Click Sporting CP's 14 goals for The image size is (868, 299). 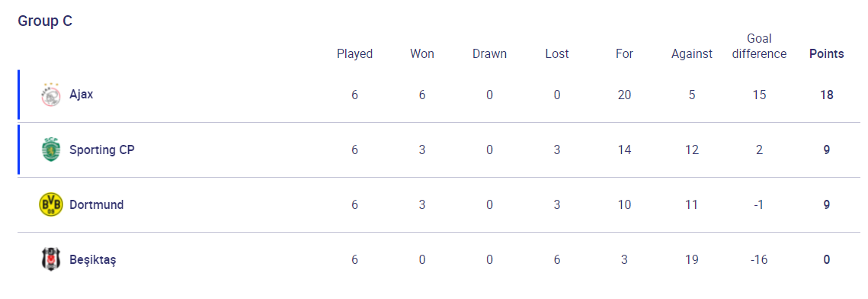[624, 149]
